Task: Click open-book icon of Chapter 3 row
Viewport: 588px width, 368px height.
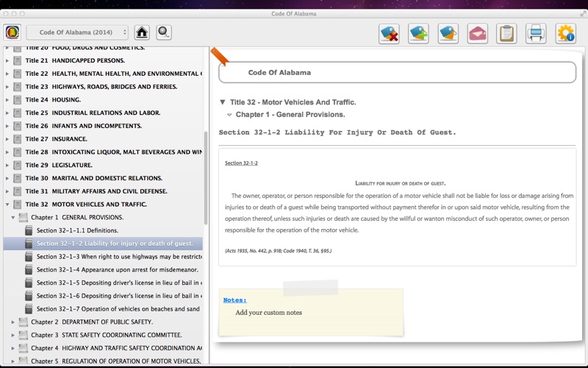Action: click(24, 335)
